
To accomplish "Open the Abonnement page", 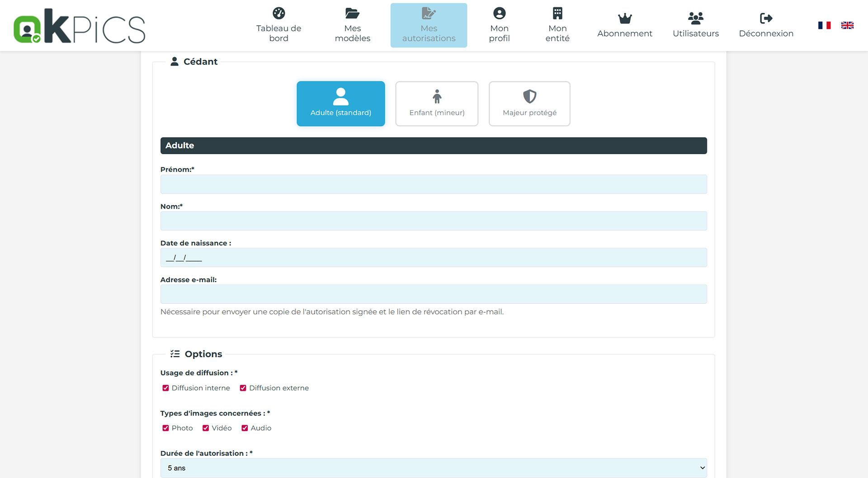I will coord(625,25).
